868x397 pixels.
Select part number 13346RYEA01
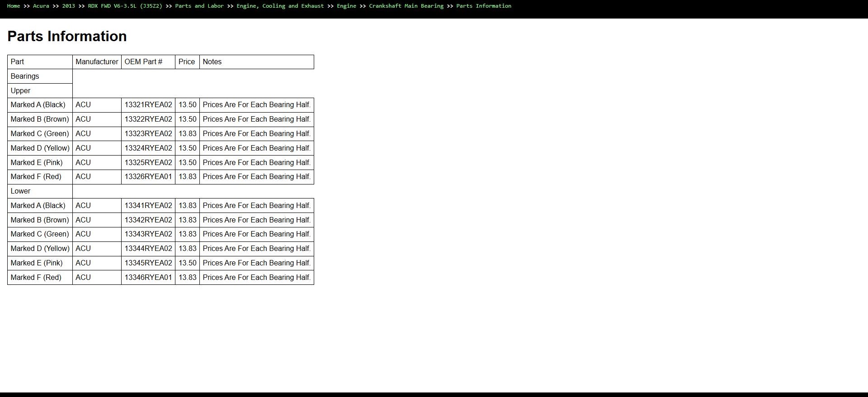[148, 278]
